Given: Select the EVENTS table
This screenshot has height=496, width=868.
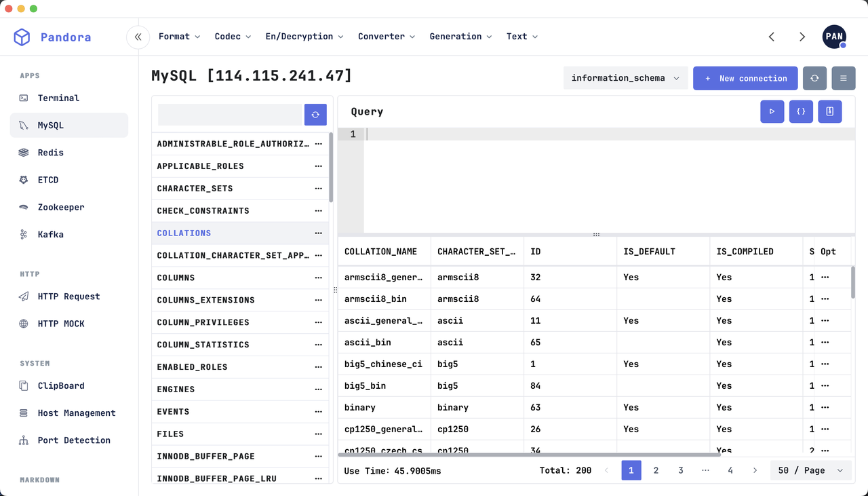Looking at the screenshot, I should 240,411.
